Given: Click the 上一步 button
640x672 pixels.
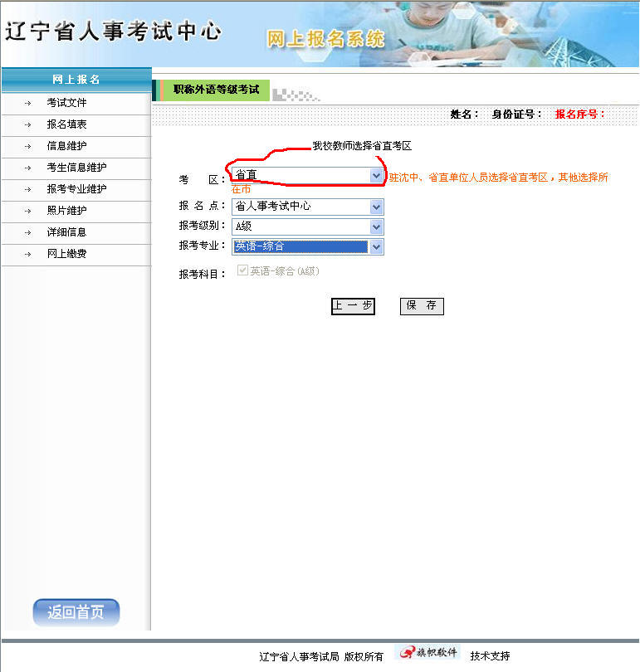Looking at the screenshot, I should pyautogui.click(x=353, y=306).
